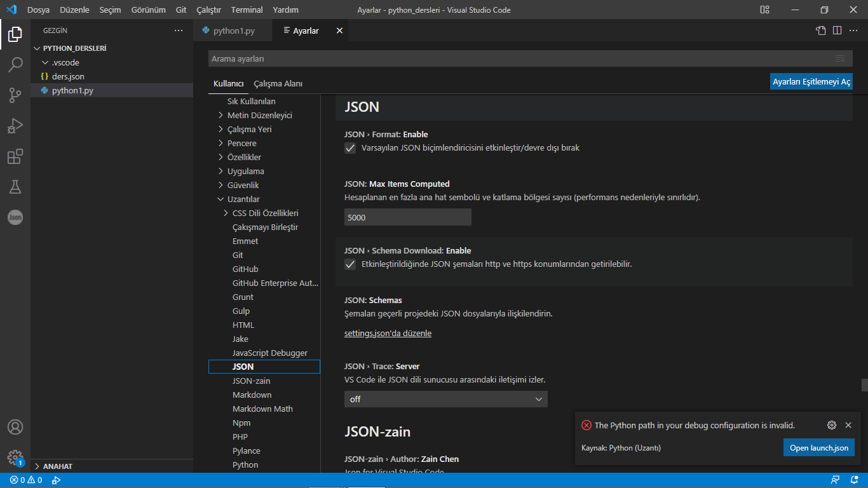
Task: Click the split editor icon
Action: [837, 30]
